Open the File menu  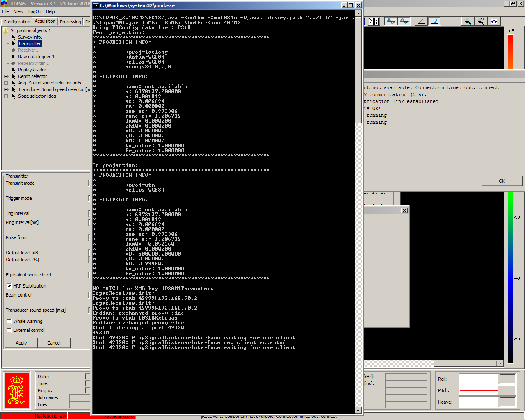pyautogui.click(x=5, y=11)
